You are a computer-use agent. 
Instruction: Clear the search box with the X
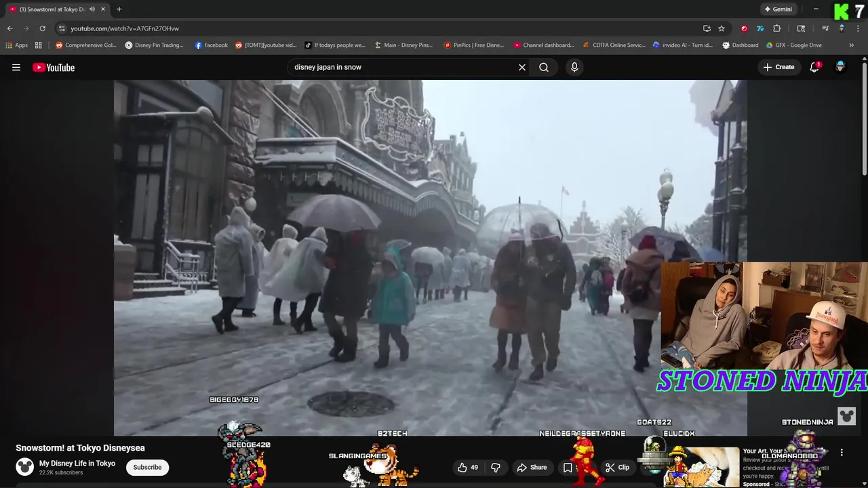(522, 67)
